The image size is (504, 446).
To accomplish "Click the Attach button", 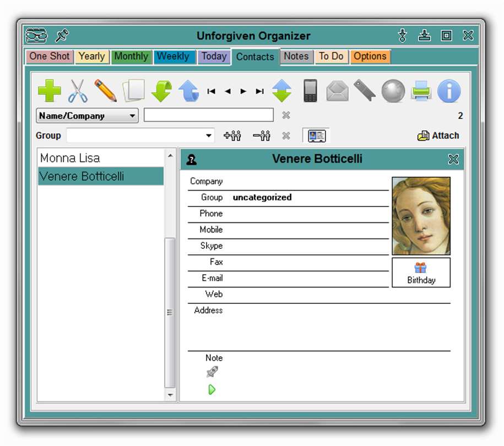I will 438,135.
